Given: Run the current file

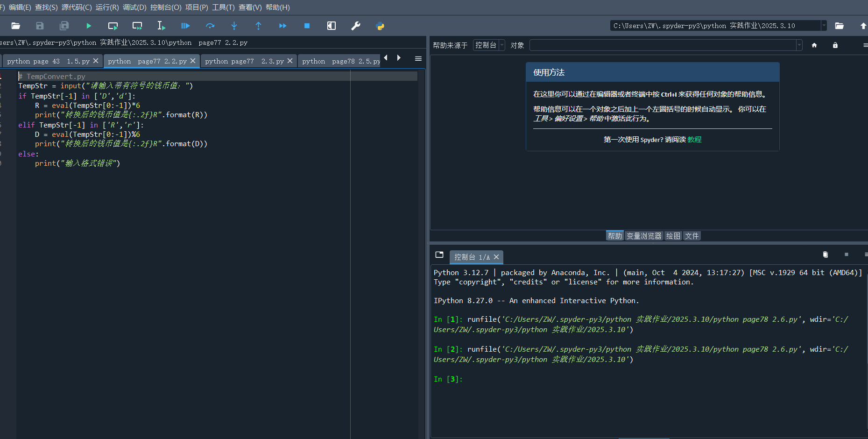Looking at the screenshot, I should point(89,26).
